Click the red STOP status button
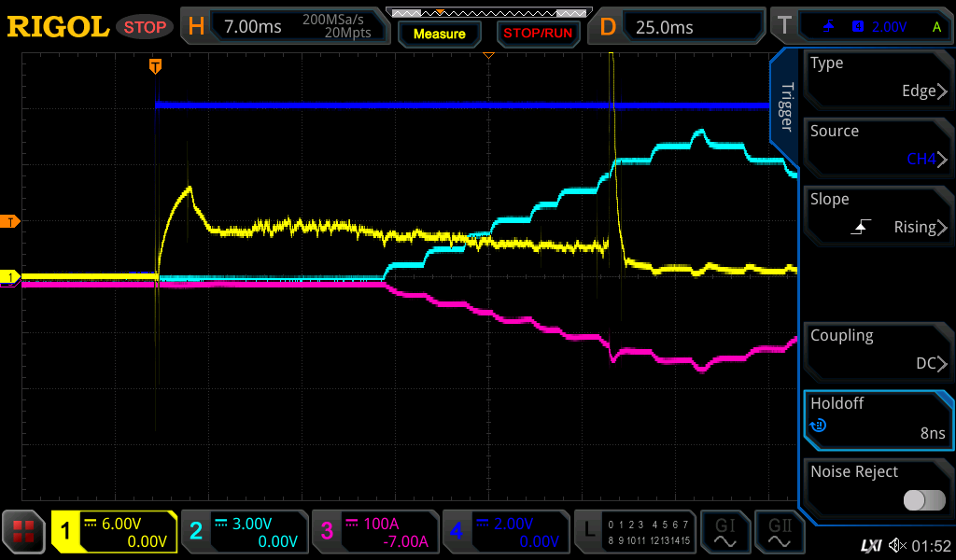956x560 pixels. coord(145,27)
